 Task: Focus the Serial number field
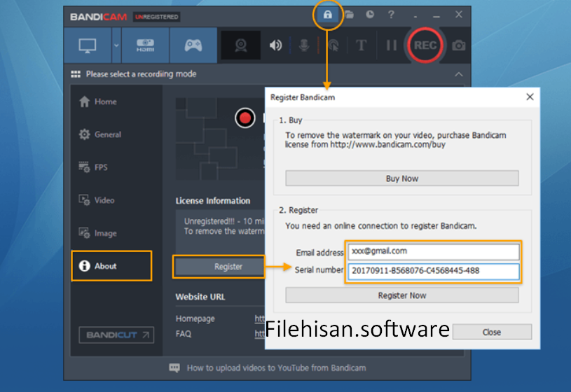pos(434,271)
